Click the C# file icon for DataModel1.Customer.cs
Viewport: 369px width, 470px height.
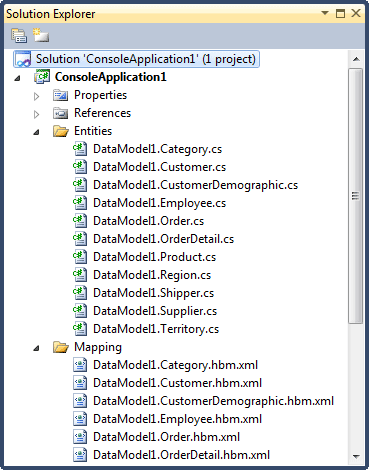[x=80, y=167]
